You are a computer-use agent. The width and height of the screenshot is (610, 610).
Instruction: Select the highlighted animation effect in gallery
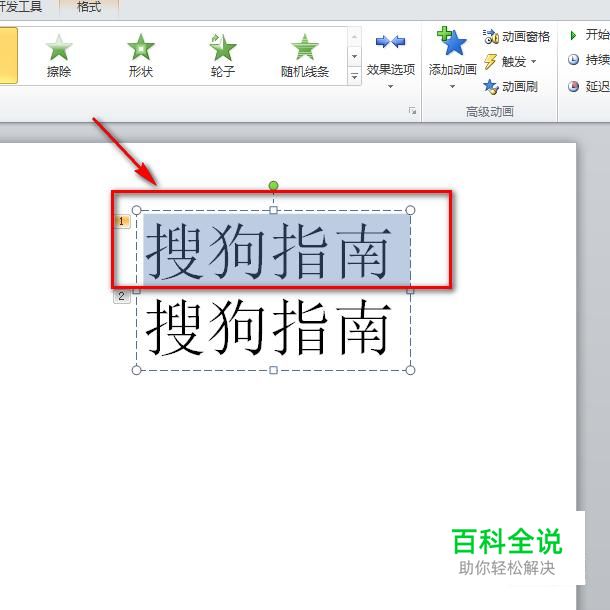tap(9, 55)
